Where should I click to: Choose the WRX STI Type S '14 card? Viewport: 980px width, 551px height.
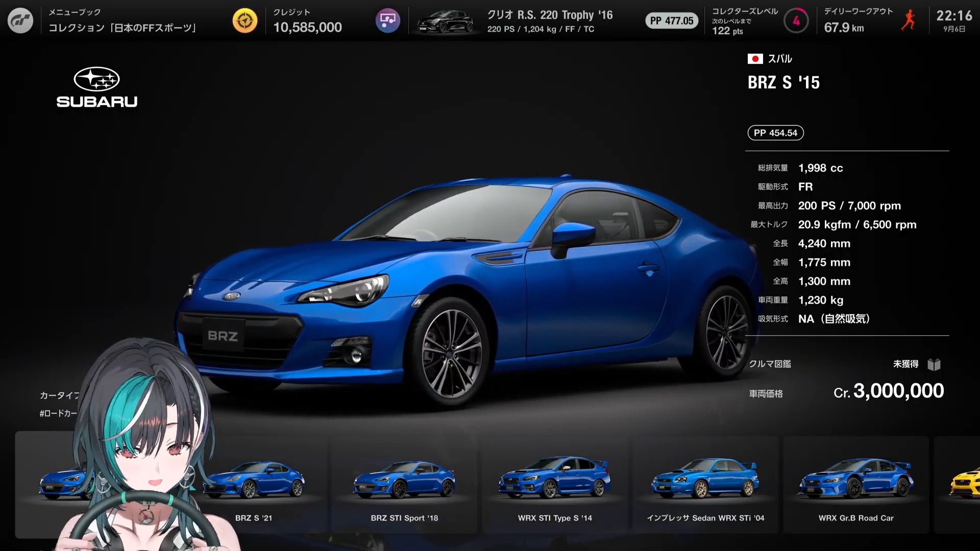click(555, 485)
